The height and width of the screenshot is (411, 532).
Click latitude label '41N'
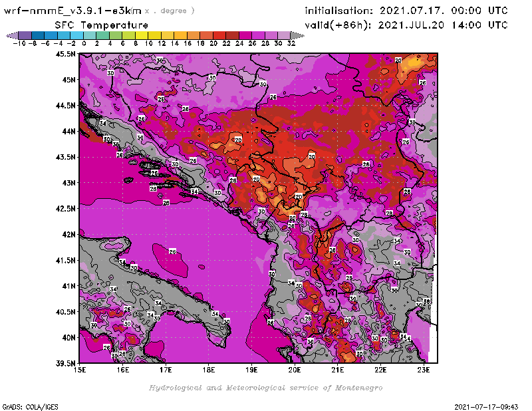click(x=69, y=286)
